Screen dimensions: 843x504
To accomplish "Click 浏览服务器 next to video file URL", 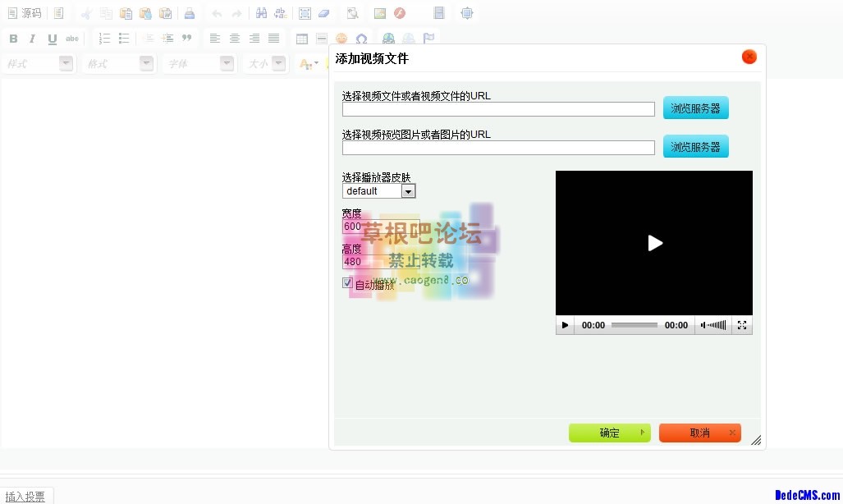I will [x=695, y=108].
